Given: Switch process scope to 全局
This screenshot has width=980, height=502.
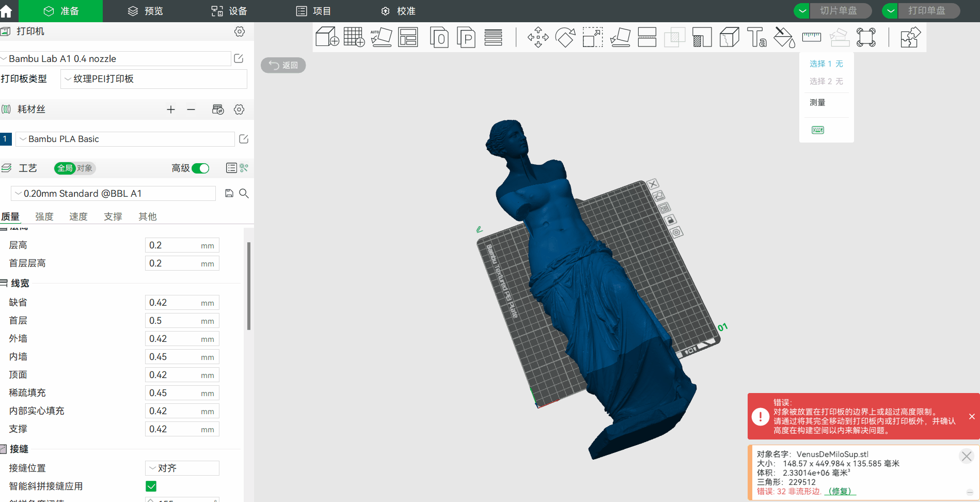Looking at the screenshot, I should tap(65, 168).
